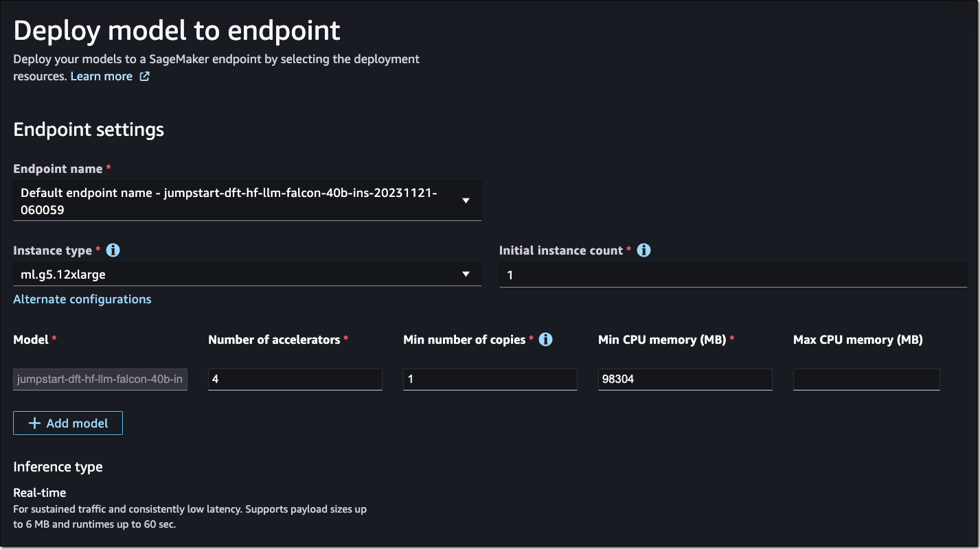Viewport: 980px width, 549px height.
Task: Click the external link icon beside Learn more
Action: coord(144,76)
